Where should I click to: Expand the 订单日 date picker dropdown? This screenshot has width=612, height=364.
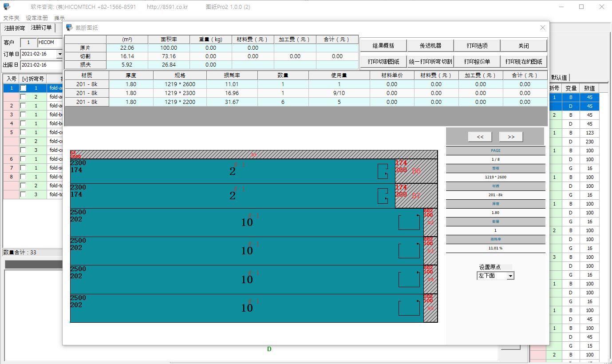60,54
